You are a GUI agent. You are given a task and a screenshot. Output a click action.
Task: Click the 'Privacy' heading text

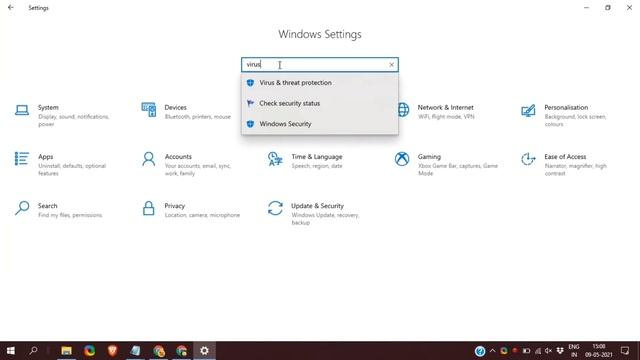click(175, 206)
